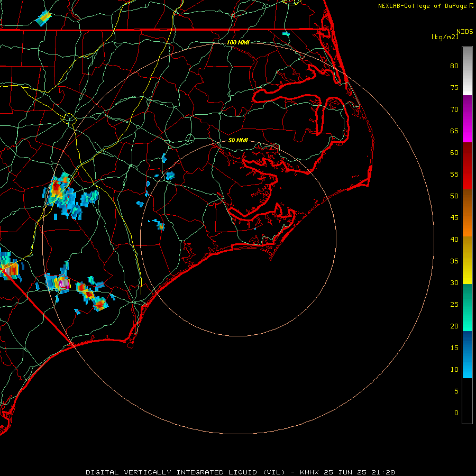Click the legend value 10

pyautogui.click(x=454, y=370)
